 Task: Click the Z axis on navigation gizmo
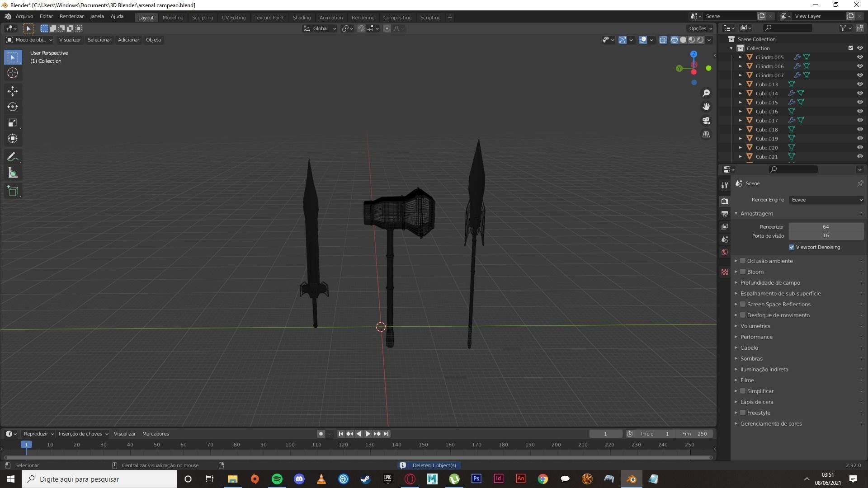point(693,54)
